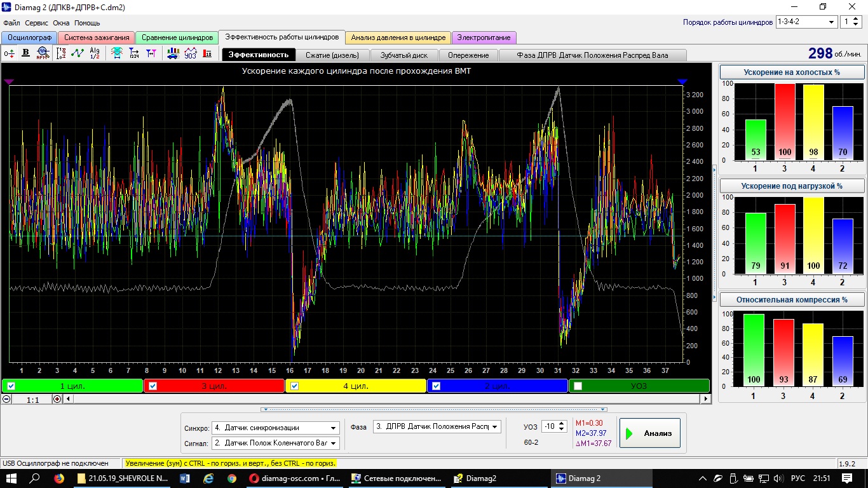Click the left arrow of horizontal scrollbar

pos(69,399)
